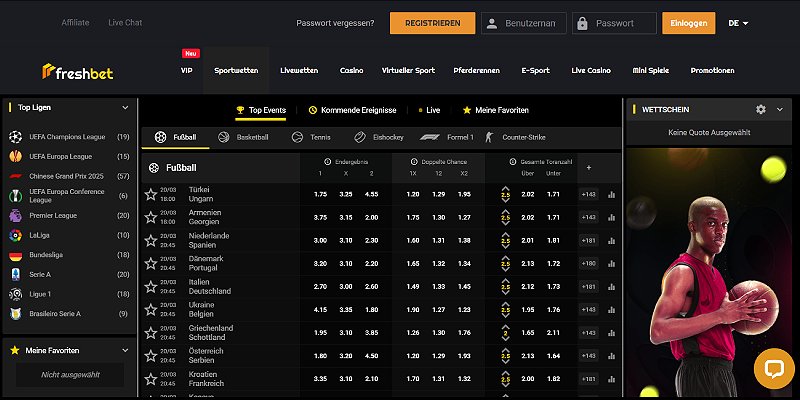
Task: Click the plus icon in odds header
Action: point(588,168)
